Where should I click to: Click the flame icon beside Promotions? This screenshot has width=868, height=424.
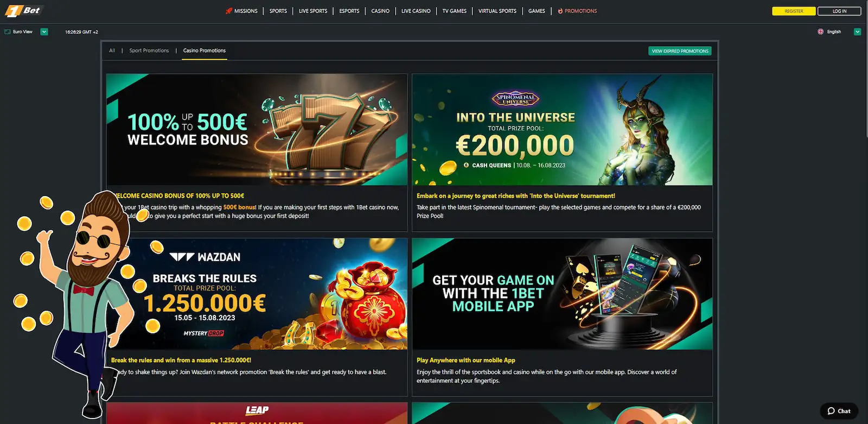click(x=560, y=11)
